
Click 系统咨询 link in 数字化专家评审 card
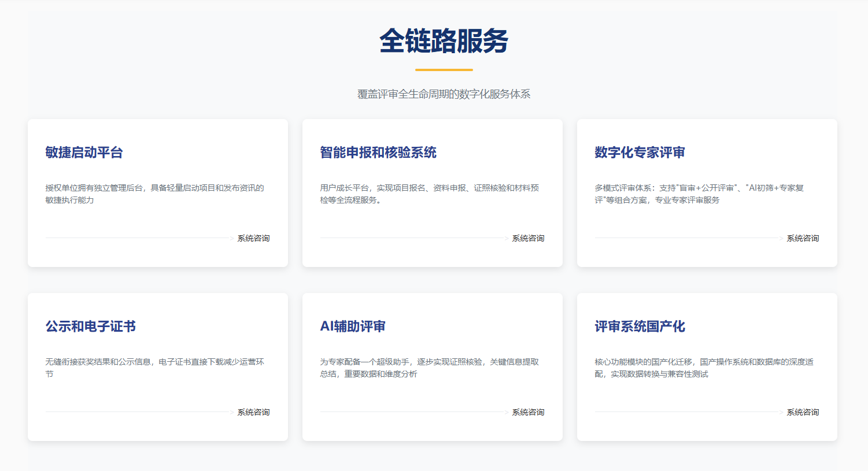point(803,238)
